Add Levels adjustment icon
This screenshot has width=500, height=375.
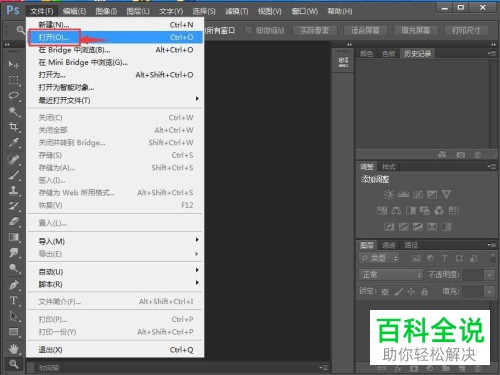[x=403, y=194]
